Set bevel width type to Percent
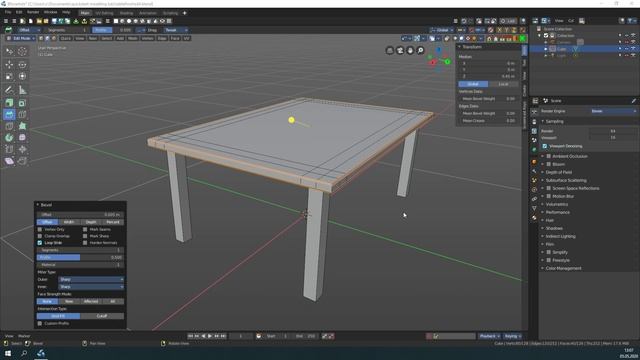 click(x=113, y=222)
